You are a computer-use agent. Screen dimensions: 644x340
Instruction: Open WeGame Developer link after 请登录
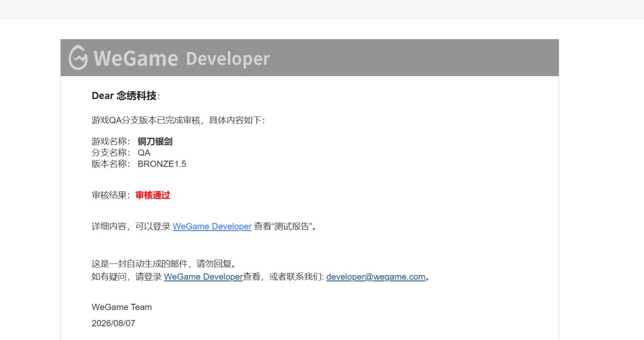pos(203,277)
